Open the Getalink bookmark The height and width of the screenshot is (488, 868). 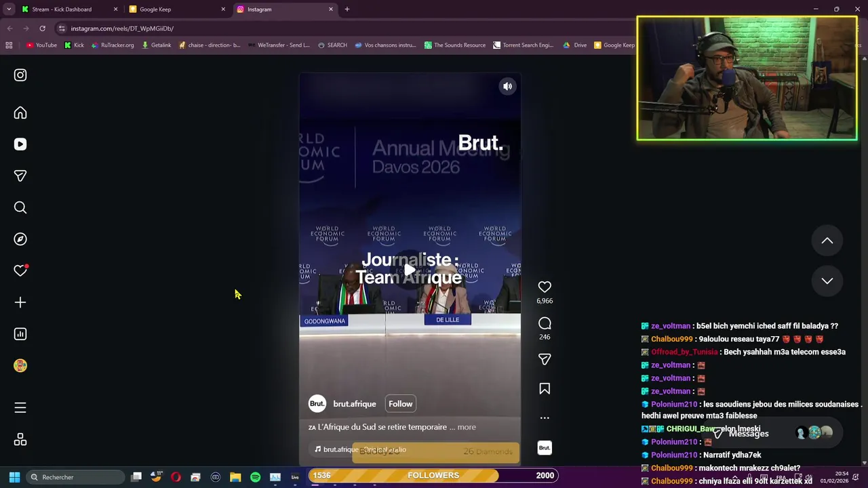(x=156, y=45)
